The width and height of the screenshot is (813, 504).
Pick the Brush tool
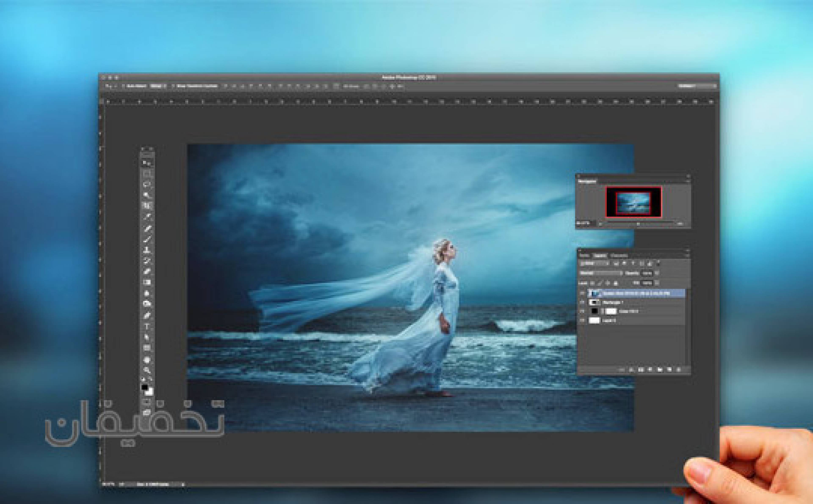pyautogui.click(x=147, y=239)
